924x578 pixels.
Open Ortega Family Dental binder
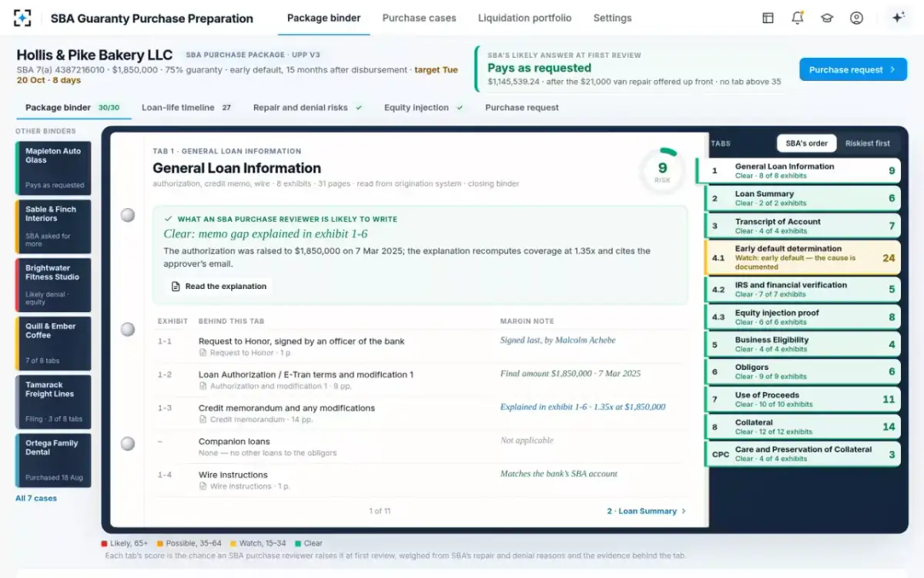click(53, 461)
